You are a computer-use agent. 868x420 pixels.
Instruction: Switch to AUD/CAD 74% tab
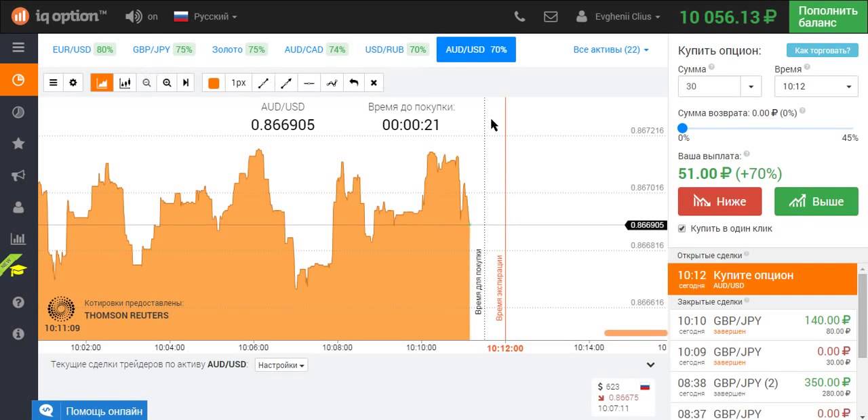point(315,49)
